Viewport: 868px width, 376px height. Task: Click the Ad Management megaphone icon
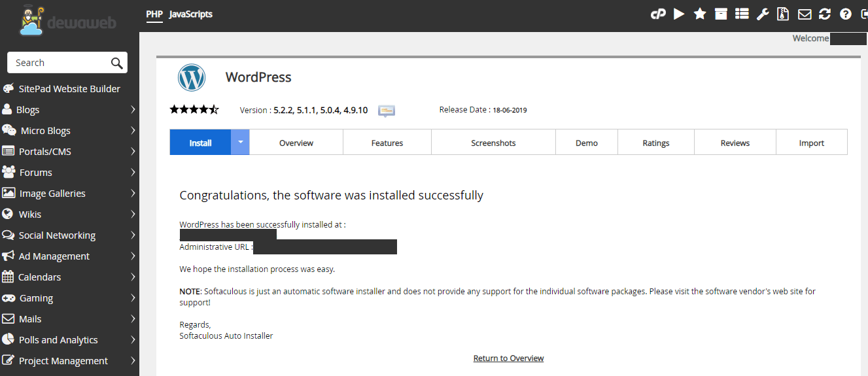tap(8, 256)
